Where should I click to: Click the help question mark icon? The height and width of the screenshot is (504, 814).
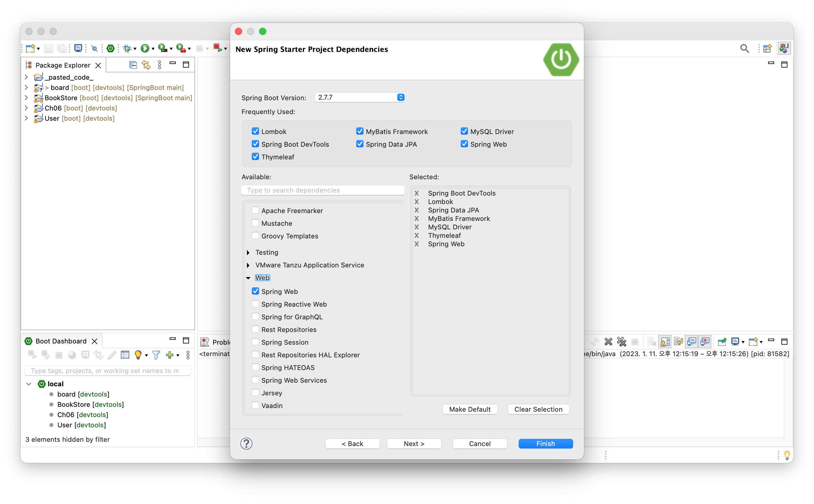pyautogui.click(x=246, y=443)
